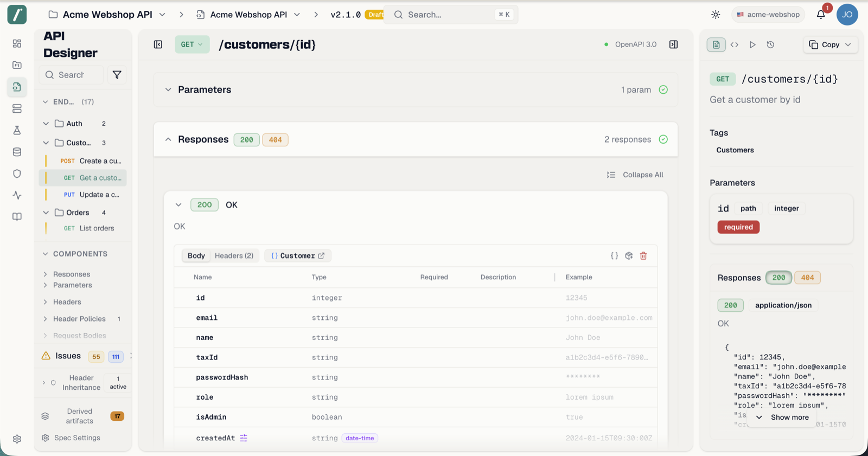Select the 200 badge in right panel Responses
868x456 pixels.
pos(778,278)
